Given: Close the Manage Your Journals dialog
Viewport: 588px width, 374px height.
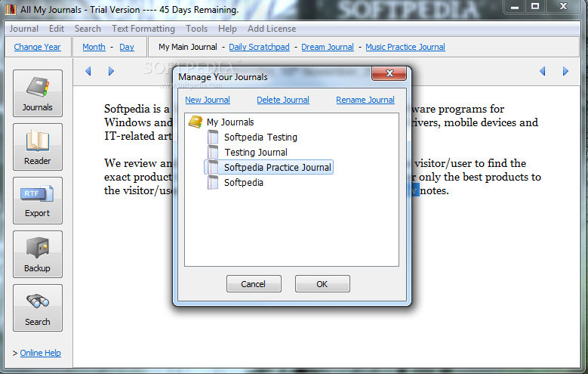Looking at the screenshot, I should [389, 73].
